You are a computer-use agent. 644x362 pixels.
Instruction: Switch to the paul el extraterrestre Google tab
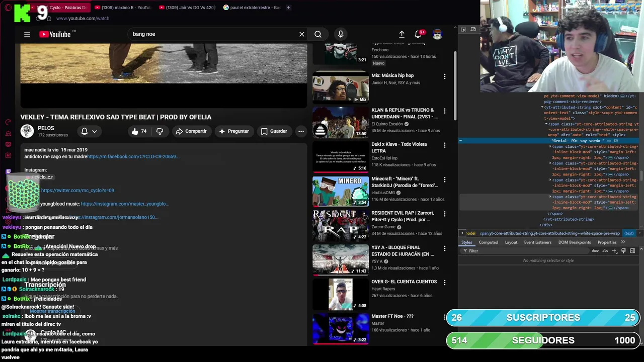tap(252, 8)
